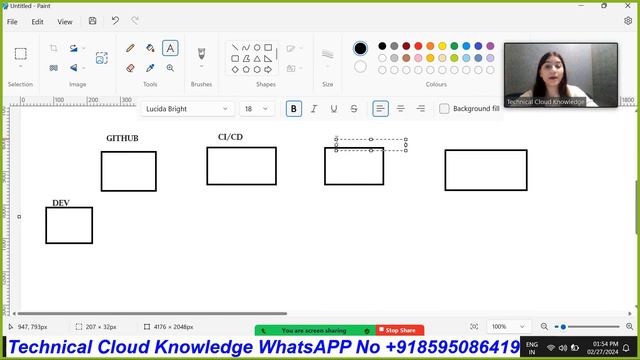Click the zoom slider handle
640x360 pixels.
[x=563, y=327]
